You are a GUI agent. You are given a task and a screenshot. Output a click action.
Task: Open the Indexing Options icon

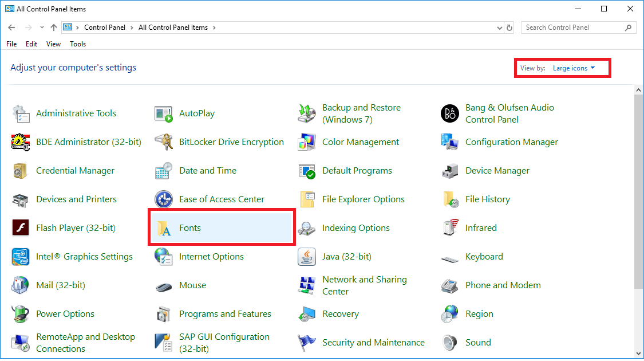click(x=307, y=228)
